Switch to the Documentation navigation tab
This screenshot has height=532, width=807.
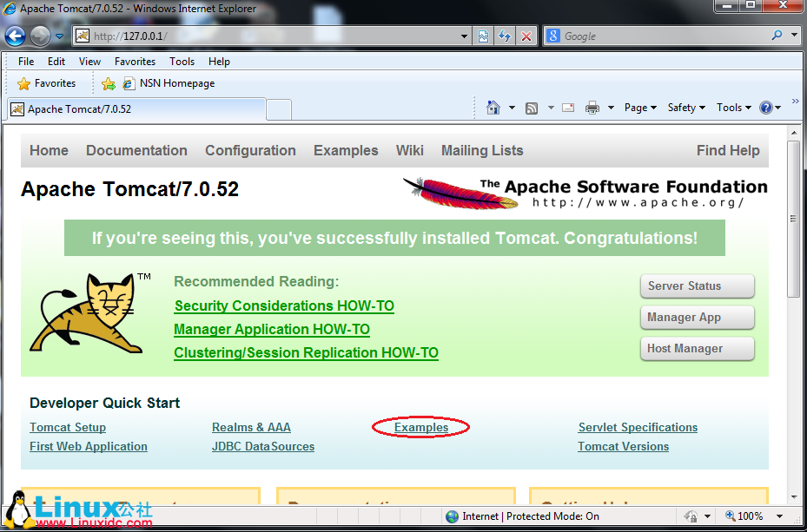[x=136, y=150]
